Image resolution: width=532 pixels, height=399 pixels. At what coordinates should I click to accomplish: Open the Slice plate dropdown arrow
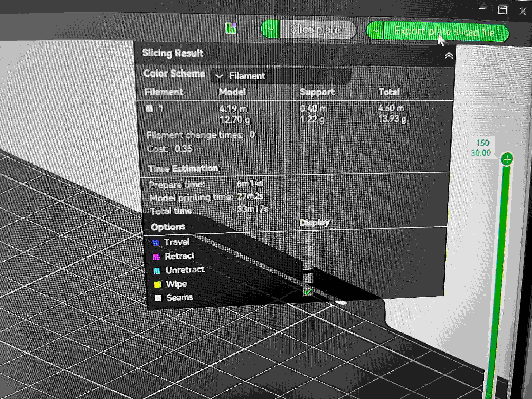pos(271,29)
